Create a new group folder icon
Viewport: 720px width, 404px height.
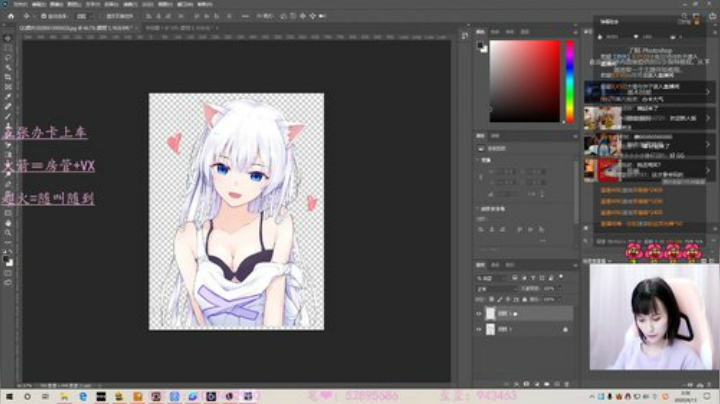(x=546, y=384)
